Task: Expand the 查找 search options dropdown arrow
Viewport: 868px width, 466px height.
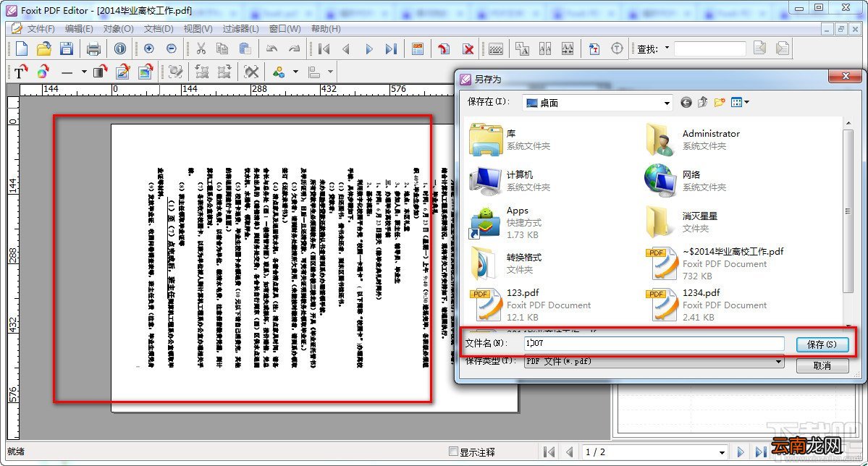Action: tap(667, 48)
